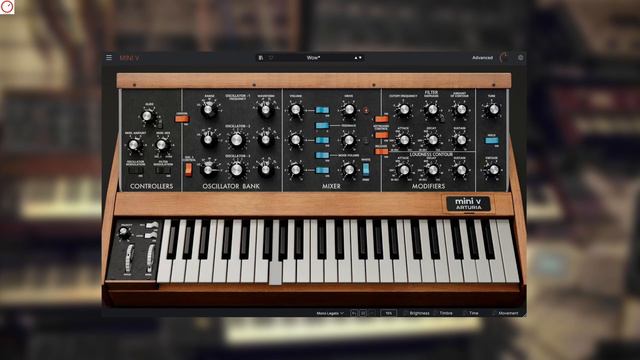Click the filter Decay knob
The height and width of the screenshot is (360, 640).
tap(432, 140)
